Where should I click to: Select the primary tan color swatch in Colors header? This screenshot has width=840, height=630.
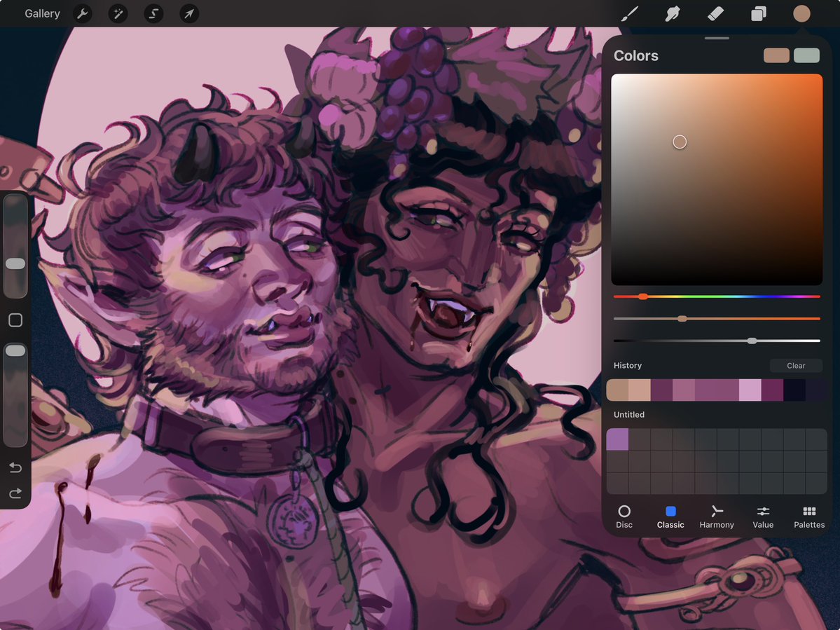(776, 55)
